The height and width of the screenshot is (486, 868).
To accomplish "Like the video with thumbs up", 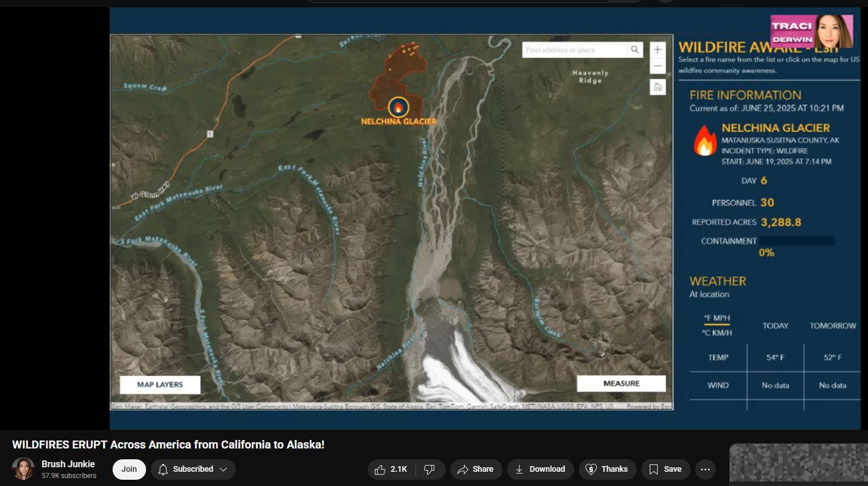I will (x=391, y=470).
